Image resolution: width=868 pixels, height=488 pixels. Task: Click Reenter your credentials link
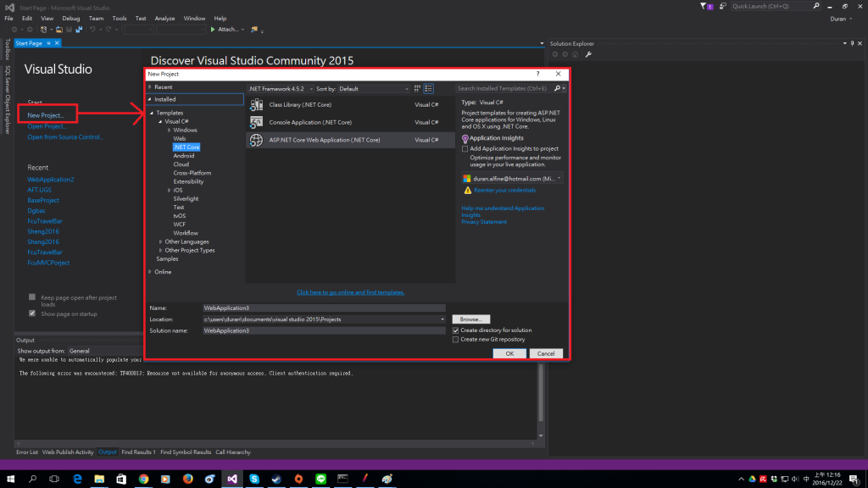click(x=505, y=191)
